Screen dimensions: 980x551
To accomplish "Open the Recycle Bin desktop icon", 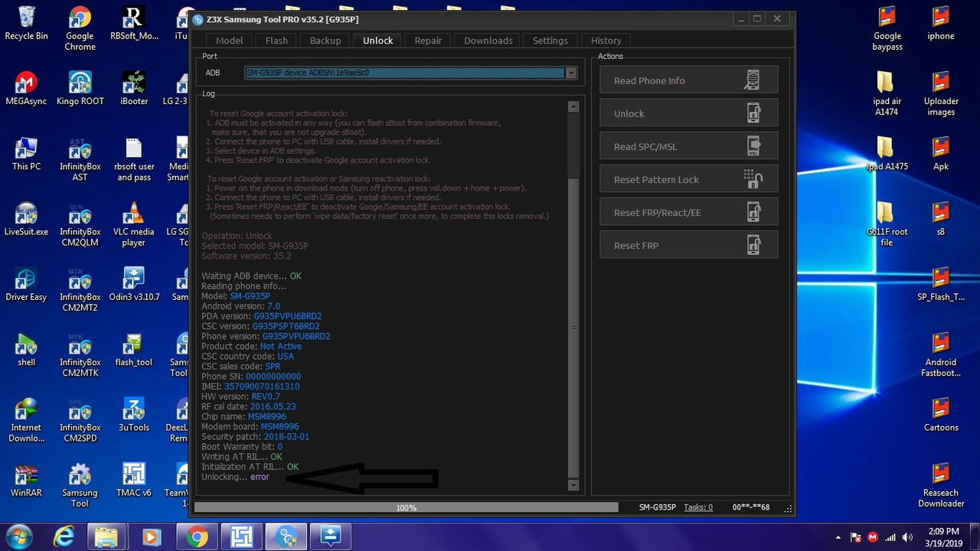I will click(x=26, y=23).
